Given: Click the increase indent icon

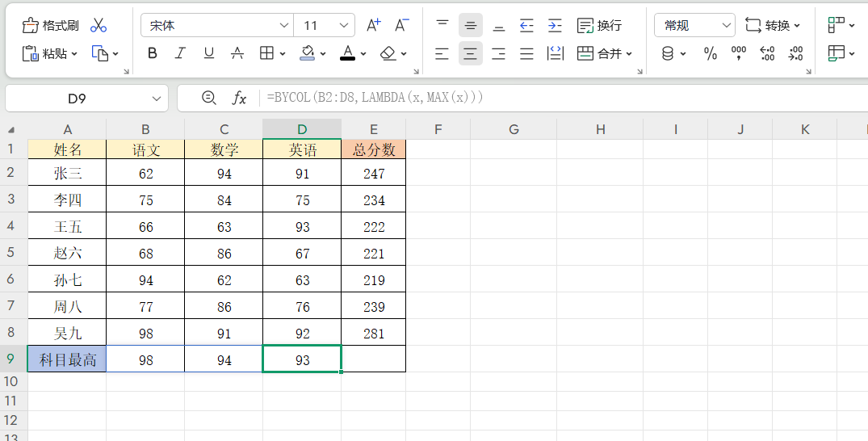Looking at the screenshot, I should click(x=555, y=26).
